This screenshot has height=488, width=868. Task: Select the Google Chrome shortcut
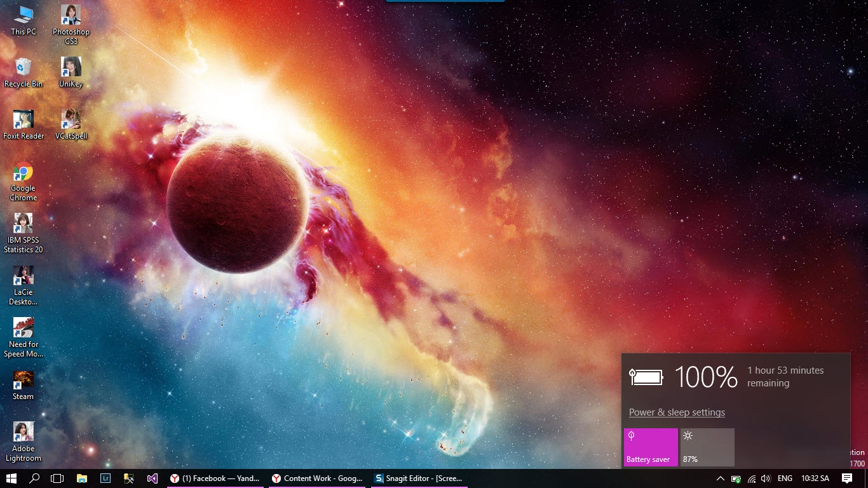coord(24,182)
